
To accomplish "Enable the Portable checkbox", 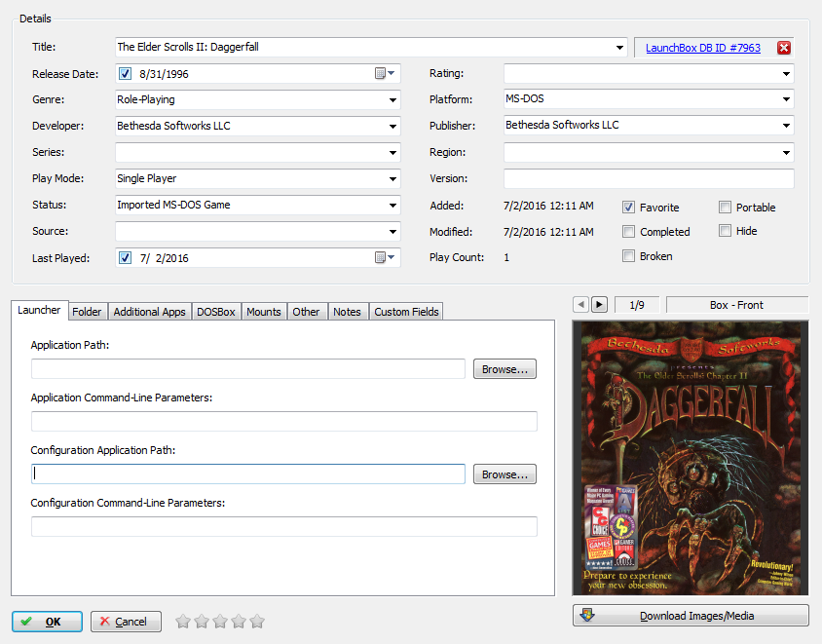I will click(725, 208).
